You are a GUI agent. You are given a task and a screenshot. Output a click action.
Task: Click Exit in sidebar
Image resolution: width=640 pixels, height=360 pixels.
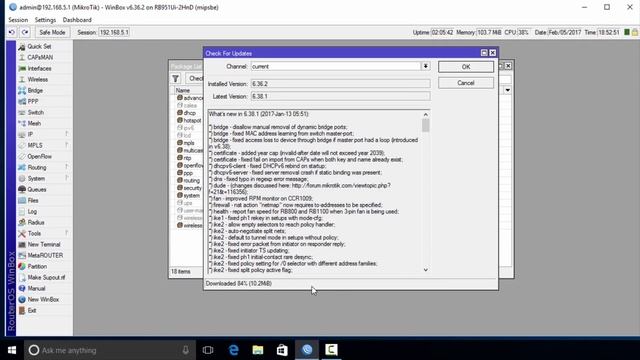pos(32,311)
